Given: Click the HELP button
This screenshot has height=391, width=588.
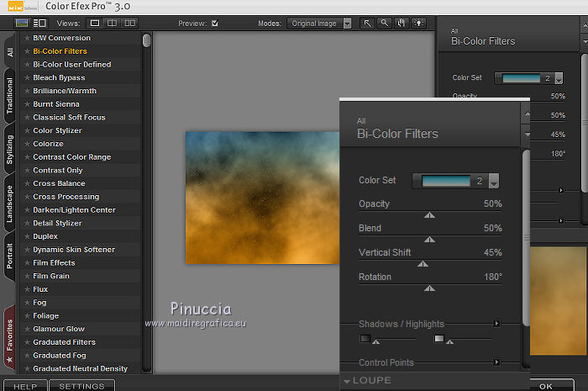Looking at the screenshot, I should tap(25, 386).
